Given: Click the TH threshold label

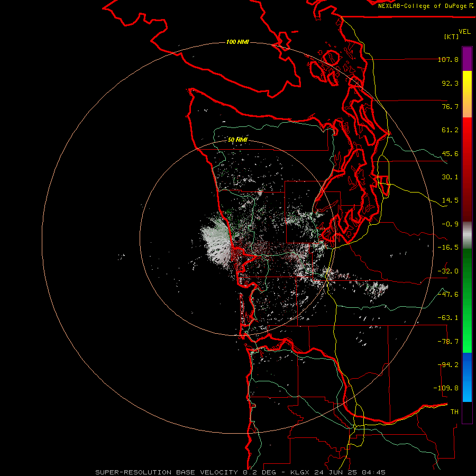Looking at the screenshot, I should pyautogui.click(x=454, y=412).
